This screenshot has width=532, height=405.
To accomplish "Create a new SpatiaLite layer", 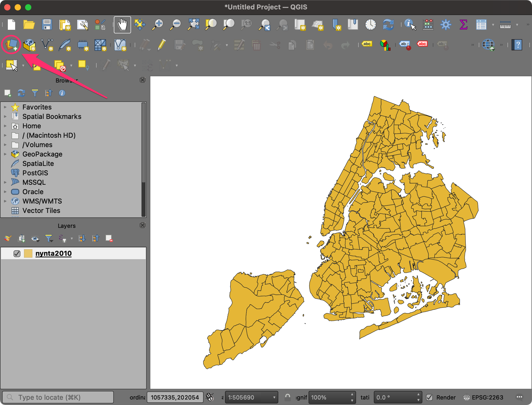I will [65, 45].
